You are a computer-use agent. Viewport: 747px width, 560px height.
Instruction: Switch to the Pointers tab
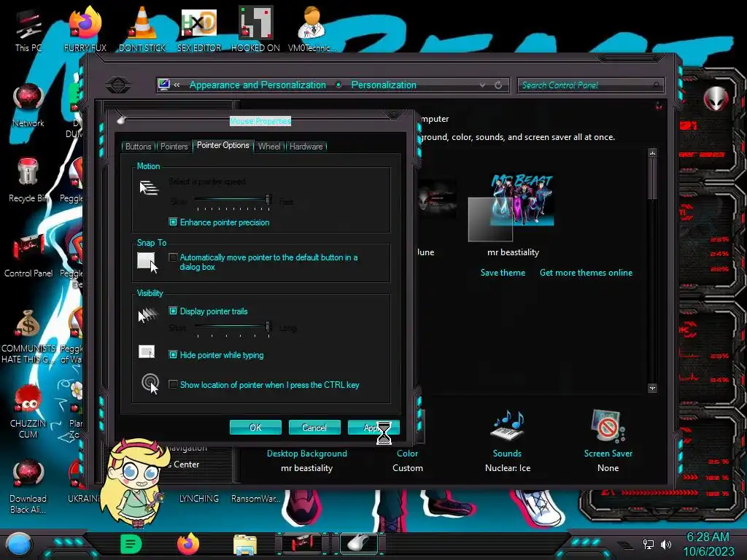(x=174, y=146)
